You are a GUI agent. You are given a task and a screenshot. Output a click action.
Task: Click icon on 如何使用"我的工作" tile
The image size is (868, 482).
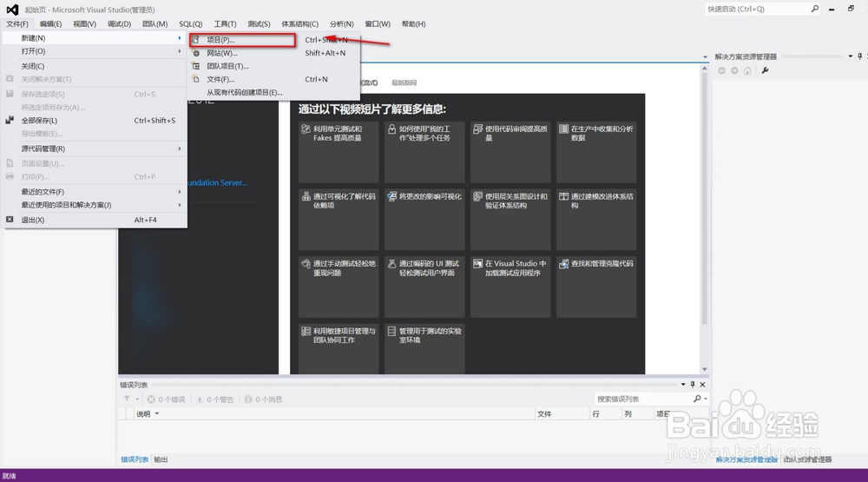pos(392,129)
